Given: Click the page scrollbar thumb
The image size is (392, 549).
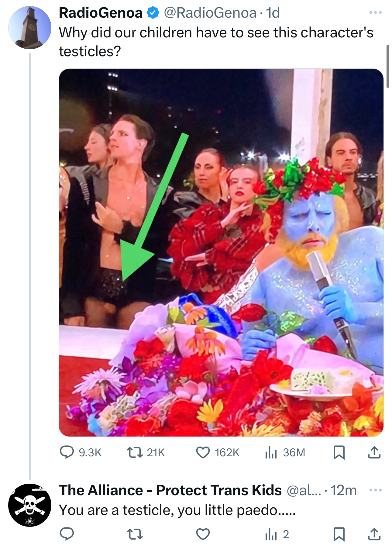Looking at the screenshot, I should 388,66.
